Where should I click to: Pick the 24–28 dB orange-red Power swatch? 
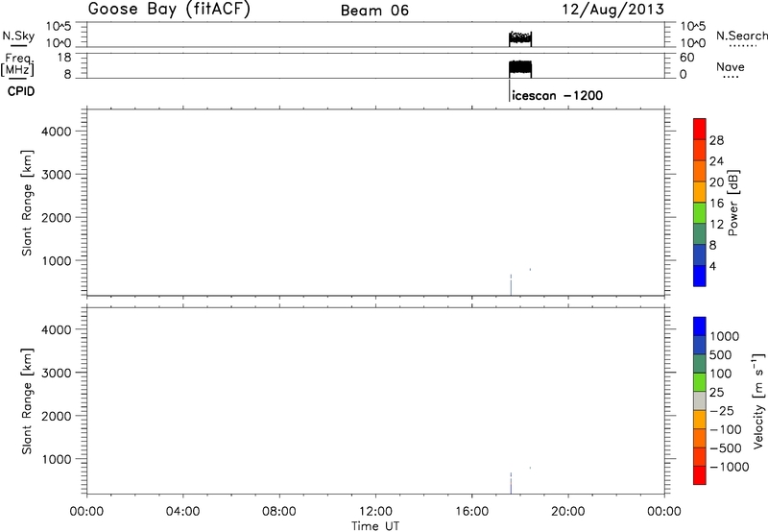pyautogui.click(x=700, y=149)
